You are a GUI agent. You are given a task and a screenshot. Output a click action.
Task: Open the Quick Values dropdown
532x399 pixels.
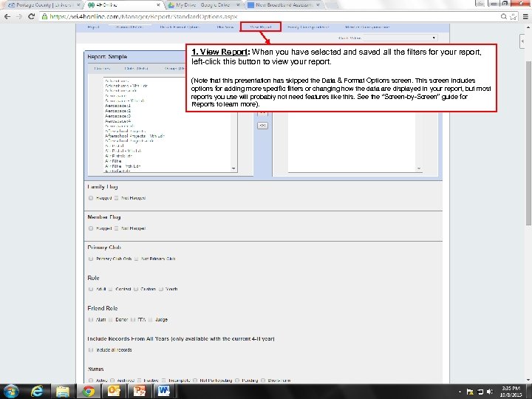tap(400, 38)
